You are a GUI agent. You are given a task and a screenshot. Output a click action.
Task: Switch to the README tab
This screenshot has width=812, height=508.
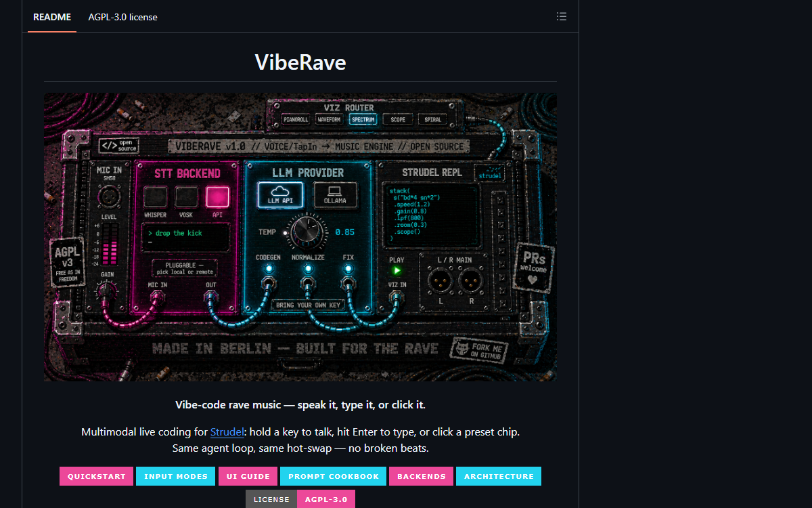[x=52, y=17]
